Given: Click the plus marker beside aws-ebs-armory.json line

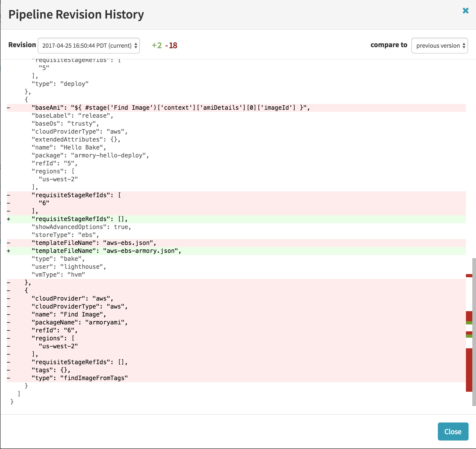Looking at the screenshot, I should click(9, 251).
